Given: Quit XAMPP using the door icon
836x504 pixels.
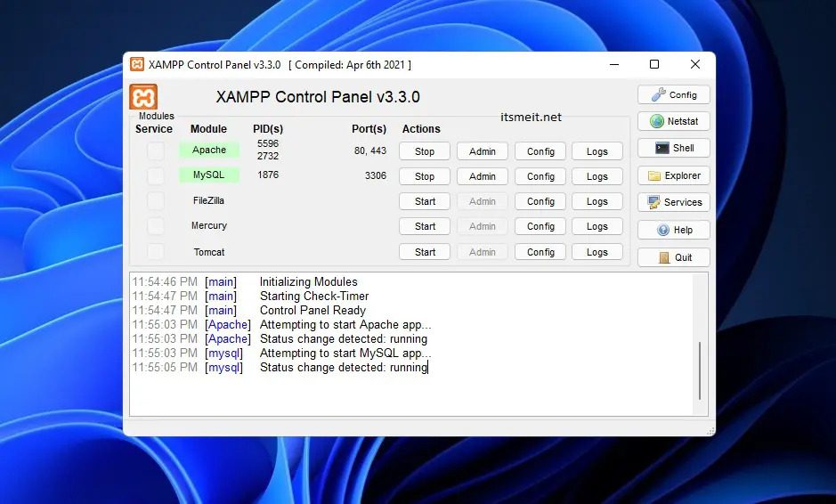Looking at the screenshot, I should pos(663,257).
